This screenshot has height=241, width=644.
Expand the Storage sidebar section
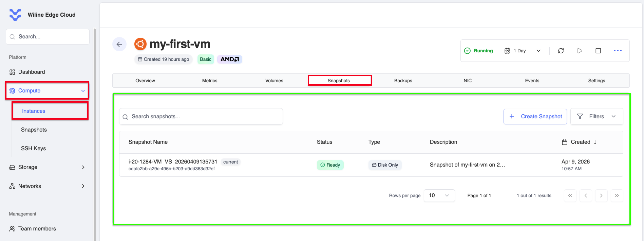click(x=47, y=167)
